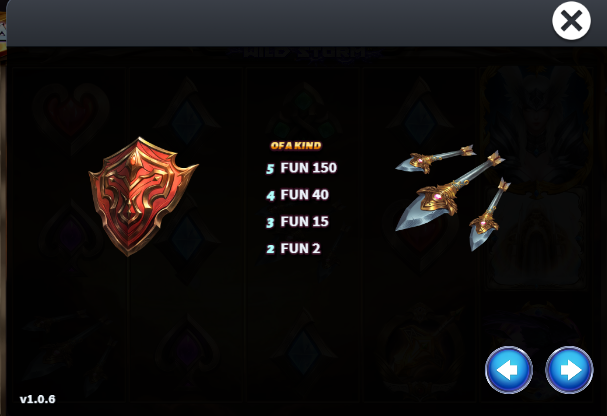The image size is (607, 416).
Task: Select the 5 of a kind FUN 150 payout
Action: 302,168
